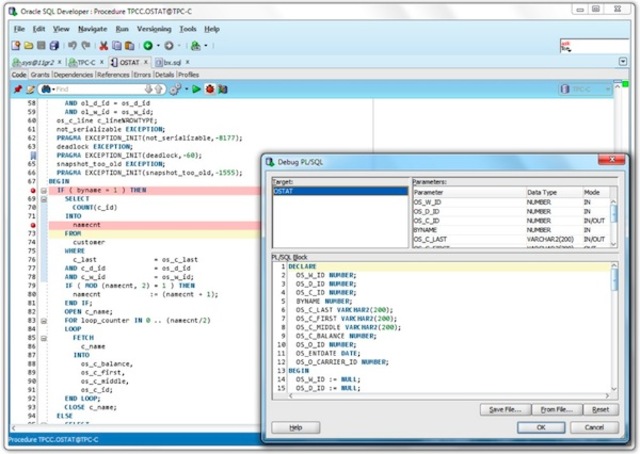Click the Find input field
The height and width of the screenshot is (454, 640).
pyautogui.click(x=100, y=89)
